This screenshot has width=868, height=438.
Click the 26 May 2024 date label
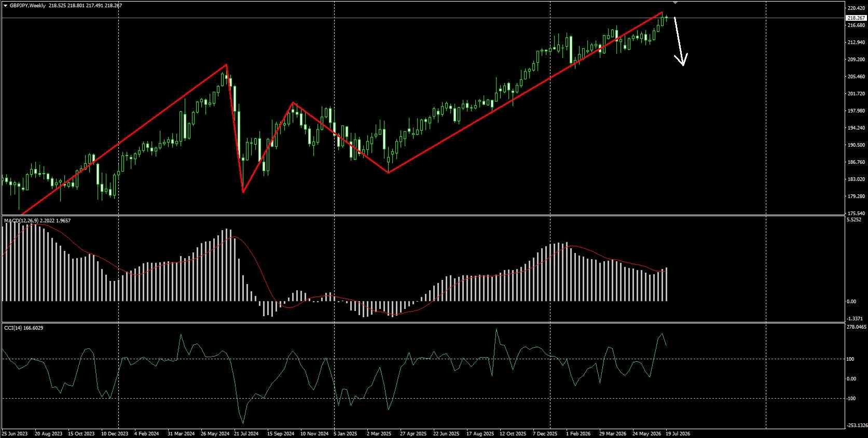tap(214, 433)
